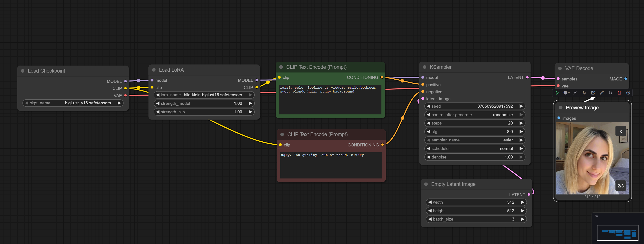Toggle collapse dot on Load Checkpoint node
Viewport: 644px width, 244px height.
click(x=23, y=71)
